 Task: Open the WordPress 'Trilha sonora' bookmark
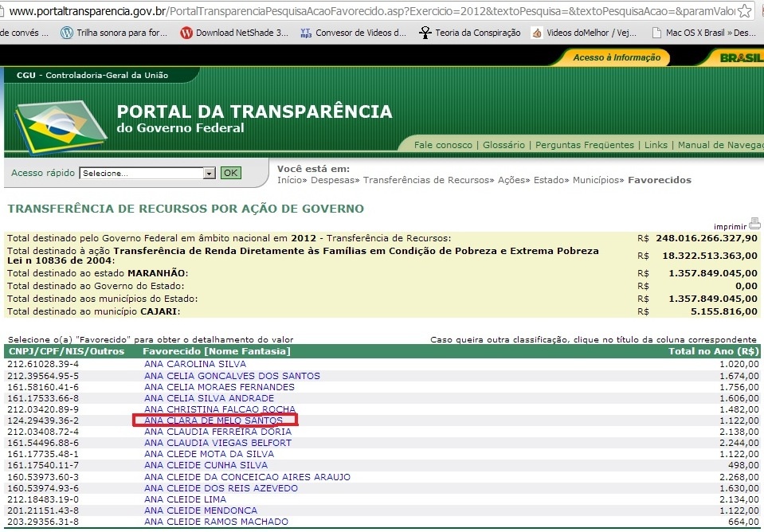point(114,33)
